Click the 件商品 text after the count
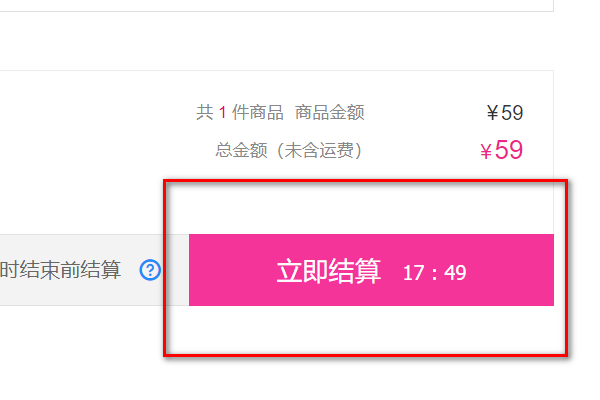Image resolution: width=600 pixels, height=400 pixels. tap(258, 113)
